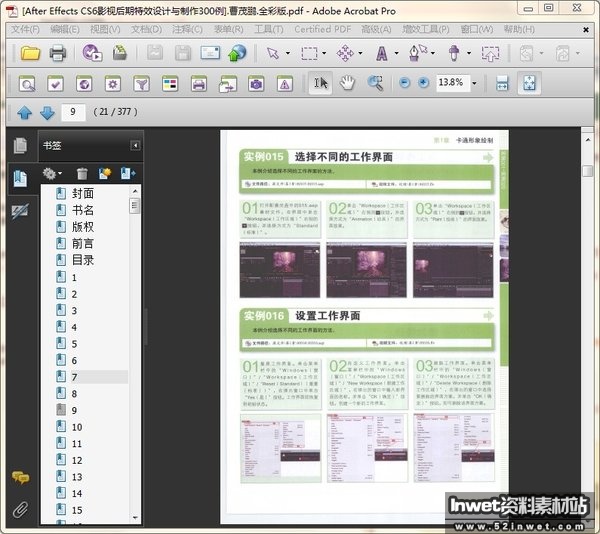This screenshot has height=534, width=600.
Task: Go to previous page up arrow
Action: (x=24, y=112)
